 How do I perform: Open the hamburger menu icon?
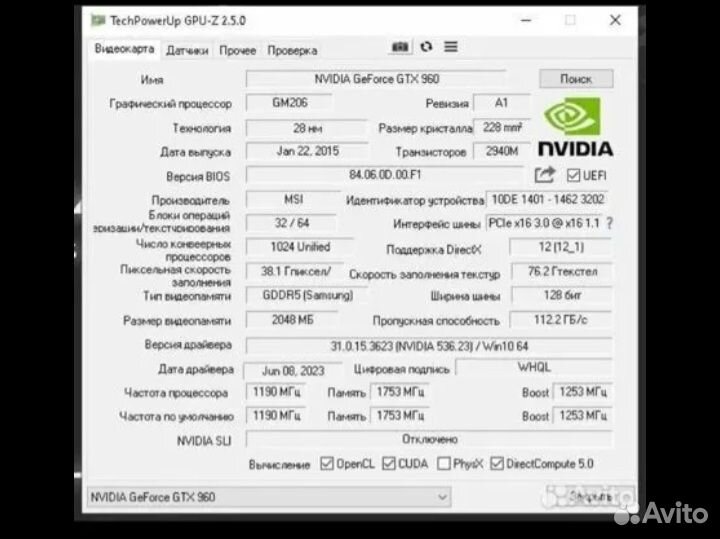pos(450,47)
